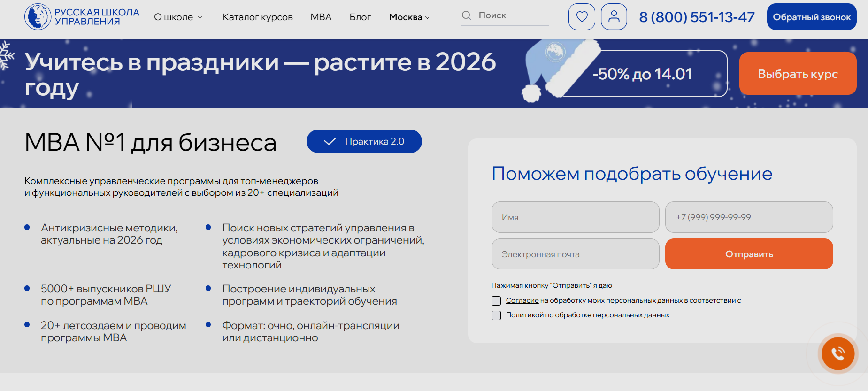
Task: Check the Согласие consent checkbox
Action: 496,301
